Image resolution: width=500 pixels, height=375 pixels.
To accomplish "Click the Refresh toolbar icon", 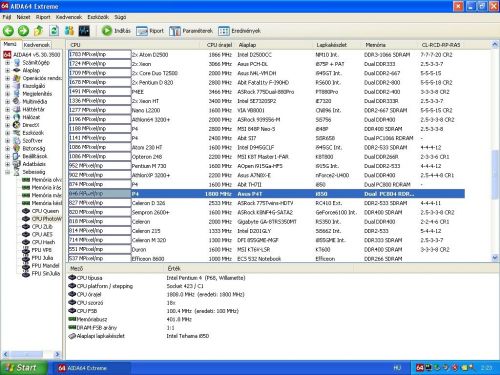I will tap(54, 31).
